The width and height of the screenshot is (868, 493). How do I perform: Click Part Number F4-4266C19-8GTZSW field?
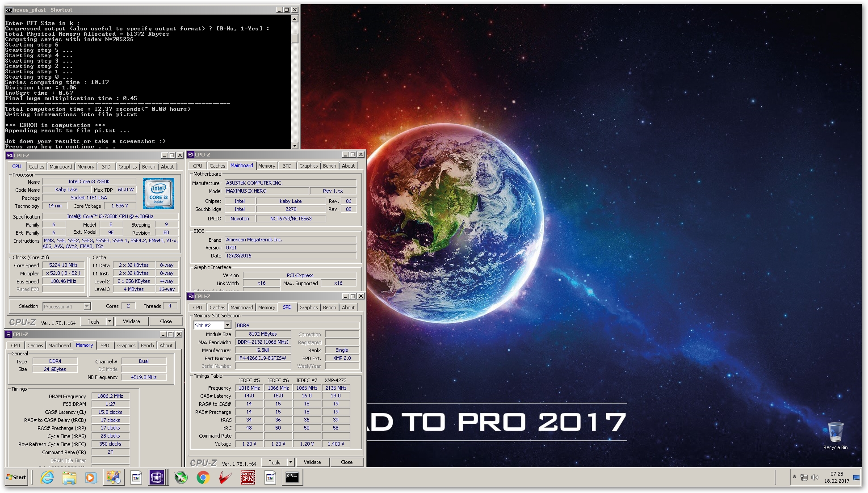(x=263, y=358)
